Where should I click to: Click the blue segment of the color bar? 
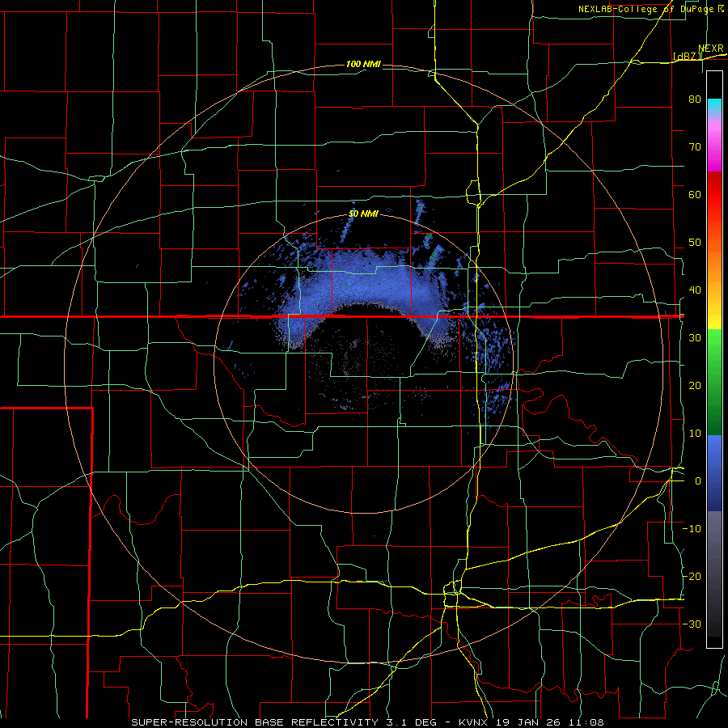coord(714,473)
